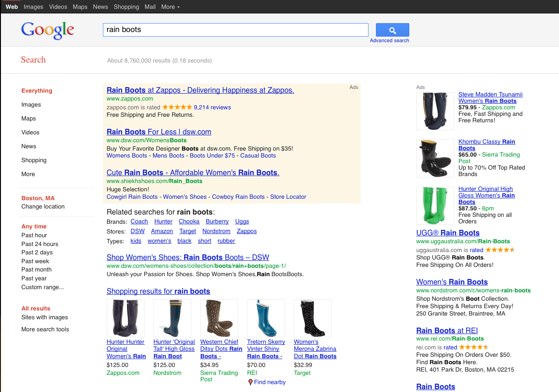
Task: Select kids type related search
Action: coord(136,241)
